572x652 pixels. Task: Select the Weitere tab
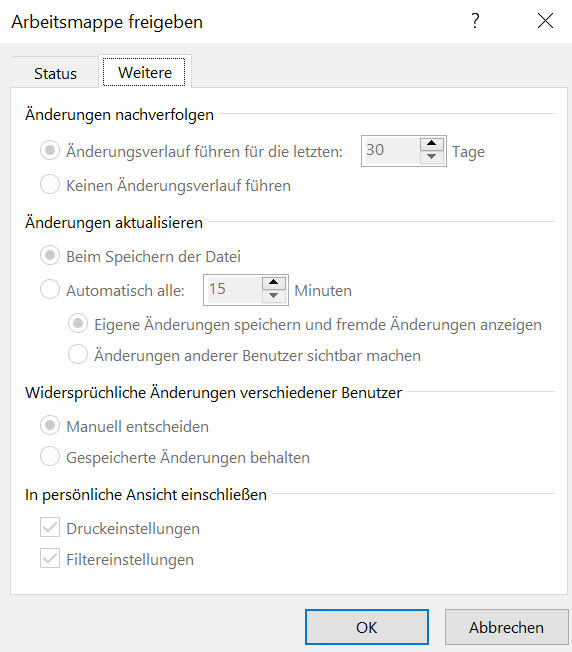point(145,72)
